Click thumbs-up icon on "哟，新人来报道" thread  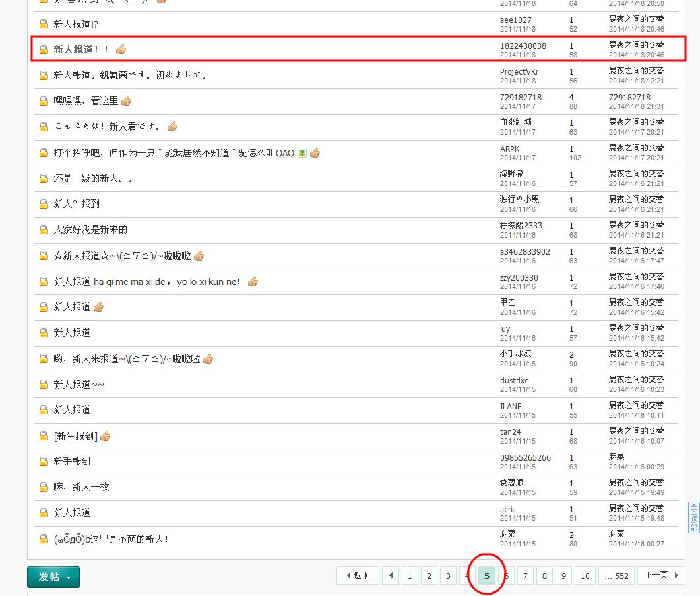[208, 359]
